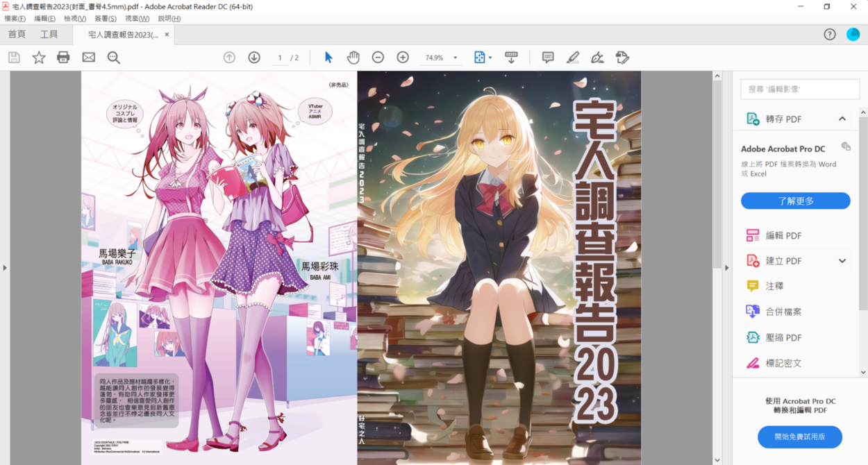
Task: Open the sign document tool
Action: click(597, 58)
